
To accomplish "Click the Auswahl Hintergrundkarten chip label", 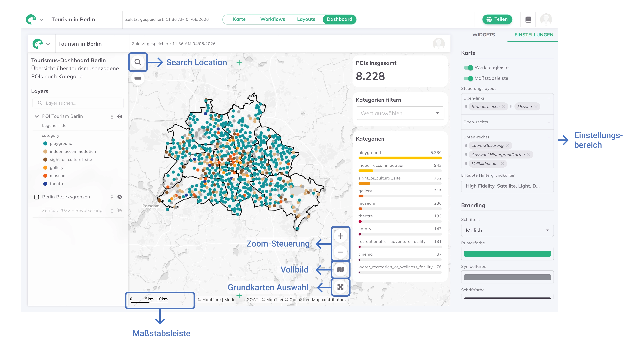I will click(x=498, y=155).
